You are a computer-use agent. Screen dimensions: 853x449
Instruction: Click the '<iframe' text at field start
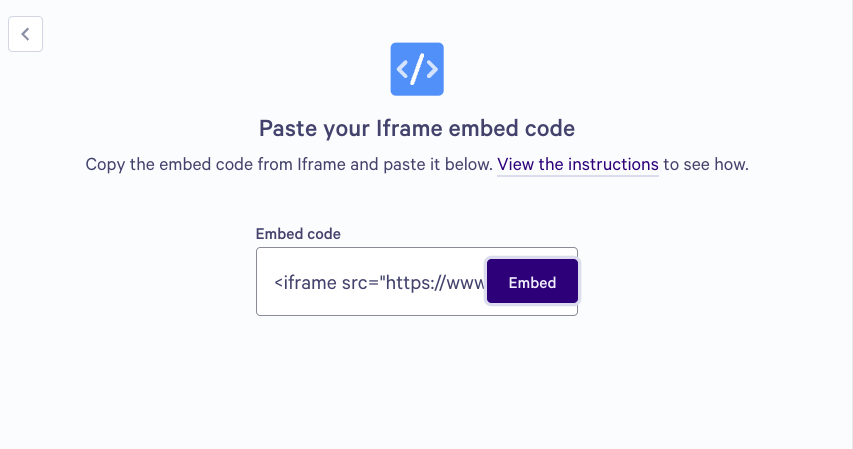(305, 282)
